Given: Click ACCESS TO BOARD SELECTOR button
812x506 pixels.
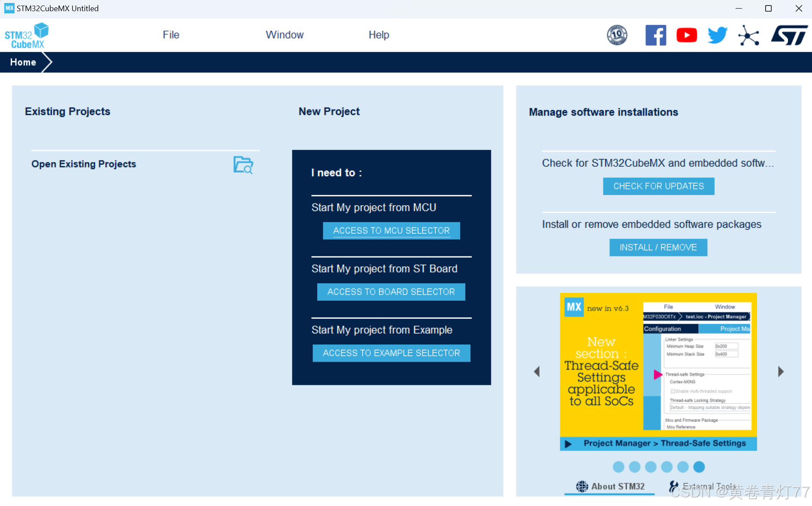Looking at the screenshot, I should [391, 292].
